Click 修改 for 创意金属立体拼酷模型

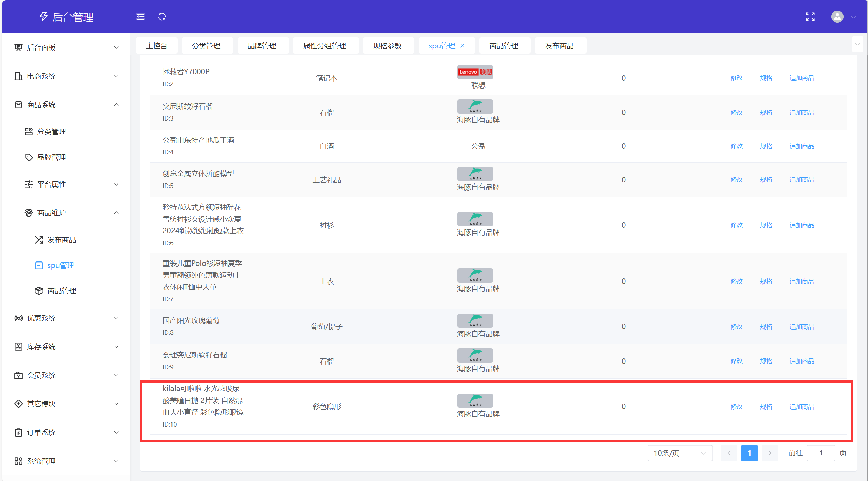[x=736, y=179]
